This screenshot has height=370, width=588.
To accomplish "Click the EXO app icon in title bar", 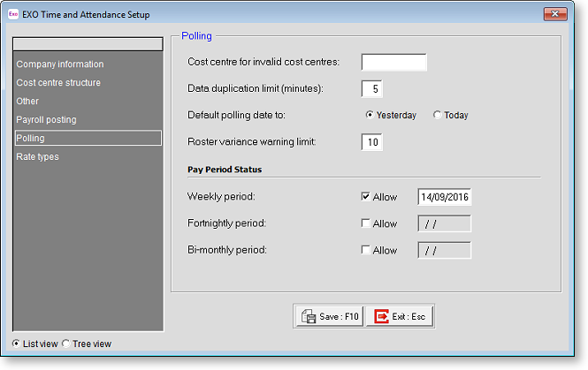I will [x=14, y=15].
